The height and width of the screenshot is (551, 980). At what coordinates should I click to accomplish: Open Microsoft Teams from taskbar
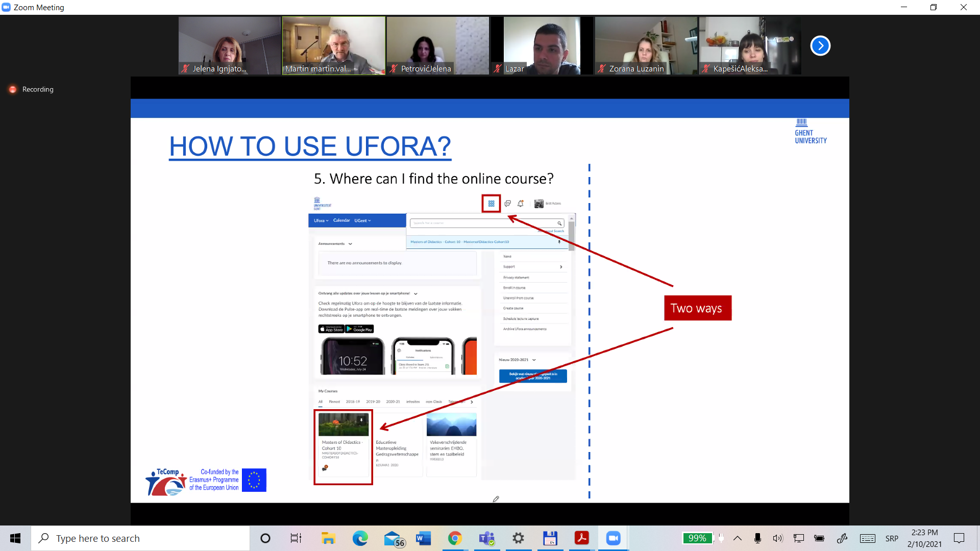click(x=487, y=538)
